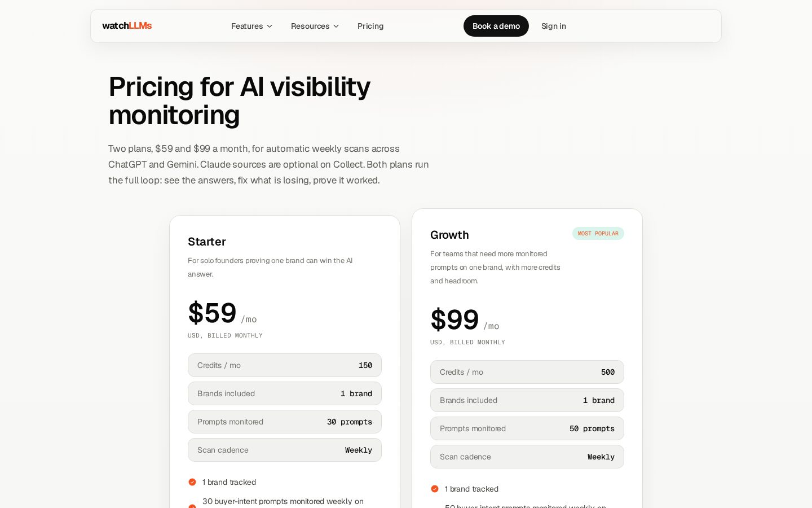Click the watchLLMs logo
Screen dimensions: 812x508
point(127,26)
